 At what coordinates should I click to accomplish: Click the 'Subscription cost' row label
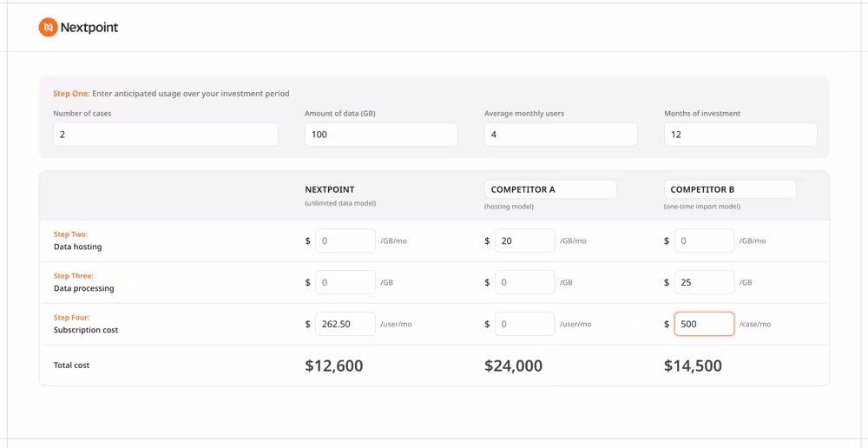[x=86, y=330]
